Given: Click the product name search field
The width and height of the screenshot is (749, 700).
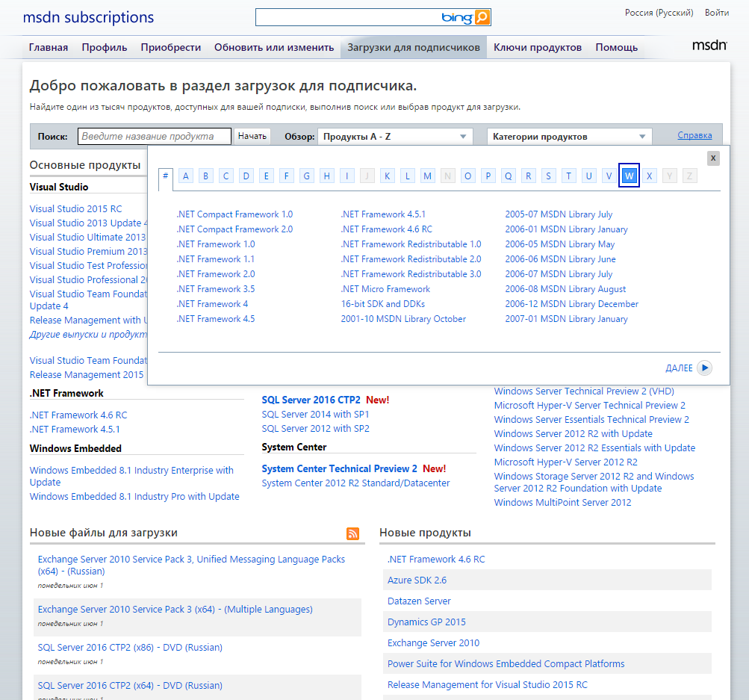Looking at the screenshot, I should 155,136.
